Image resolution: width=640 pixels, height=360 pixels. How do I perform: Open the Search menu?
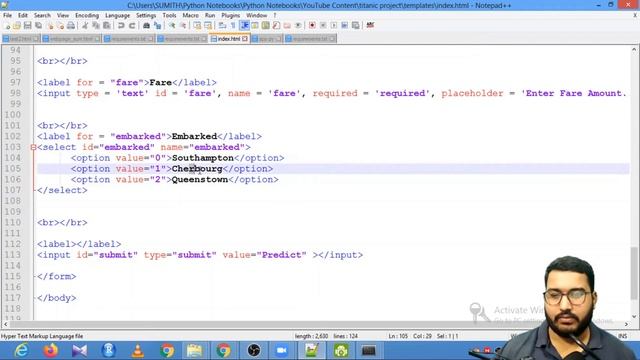[x=42, y=16]
